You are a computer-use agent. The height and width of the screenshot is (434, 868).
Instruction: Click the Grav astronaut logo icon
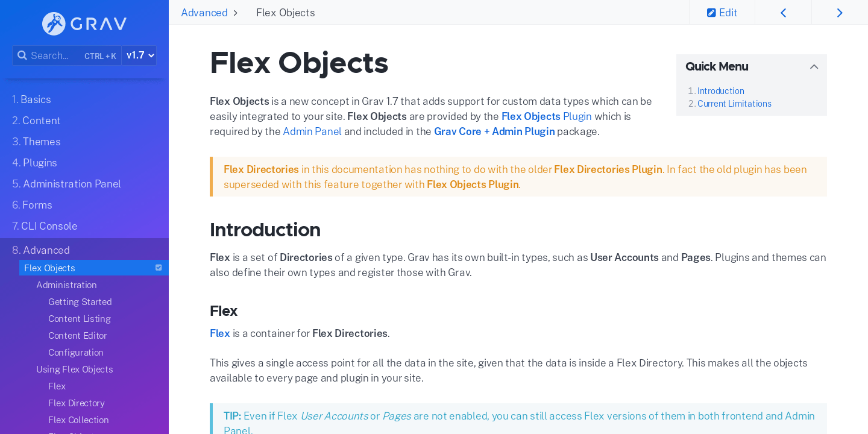tap(54, 24)
